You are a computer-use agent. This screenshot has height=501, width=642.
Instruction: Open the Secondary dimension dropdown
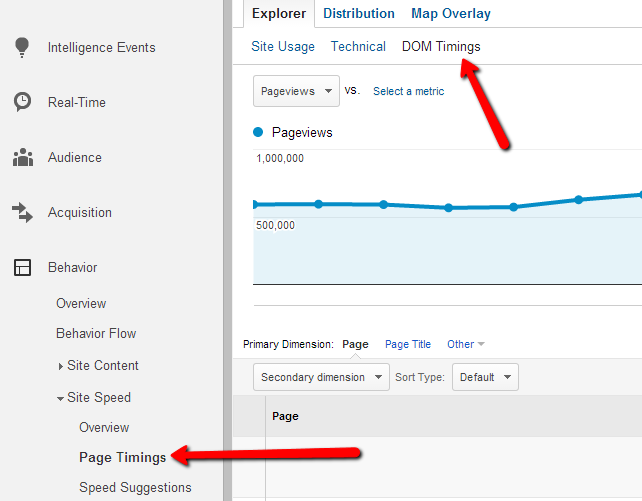pos(321,377)
